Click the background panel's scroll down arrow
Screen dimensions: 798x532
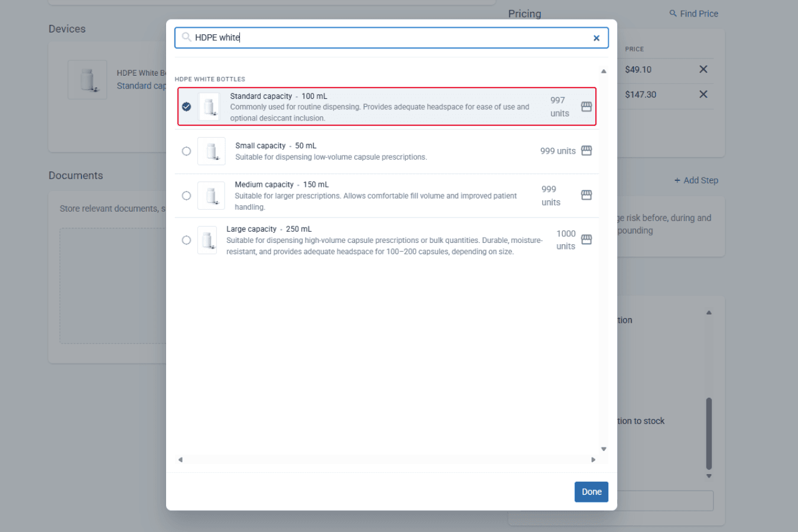709,476
